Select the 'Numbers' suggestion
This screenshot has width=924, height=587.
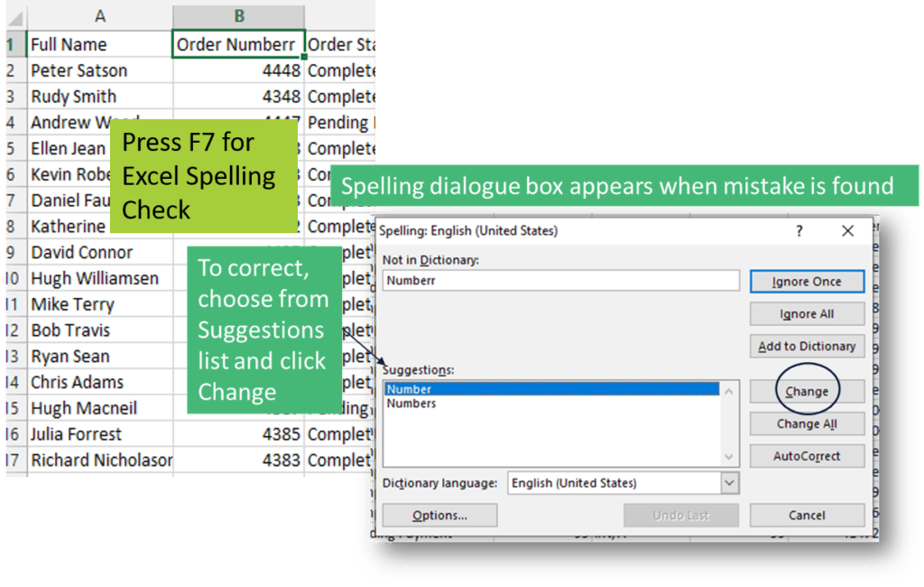tap(551, 404)
